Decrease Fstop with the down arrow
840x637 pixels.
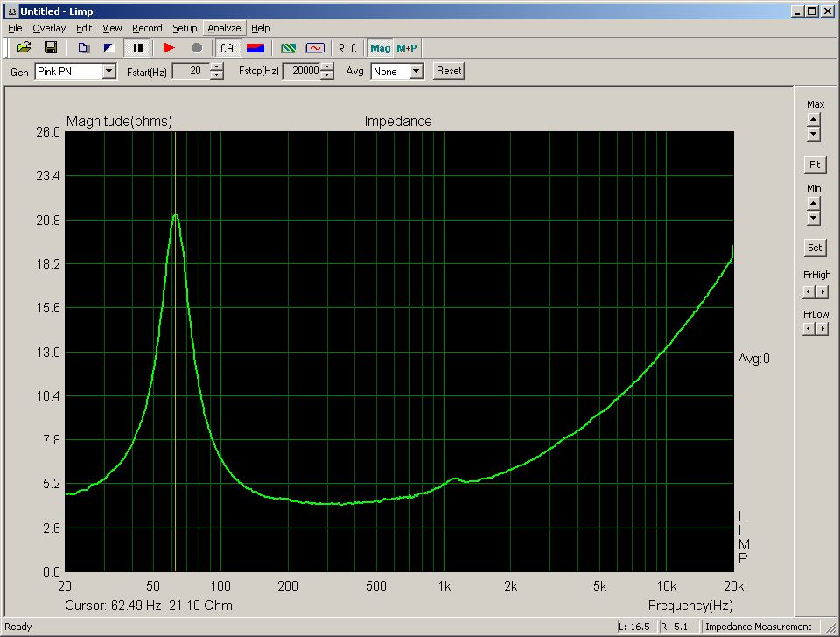[326, 75]
